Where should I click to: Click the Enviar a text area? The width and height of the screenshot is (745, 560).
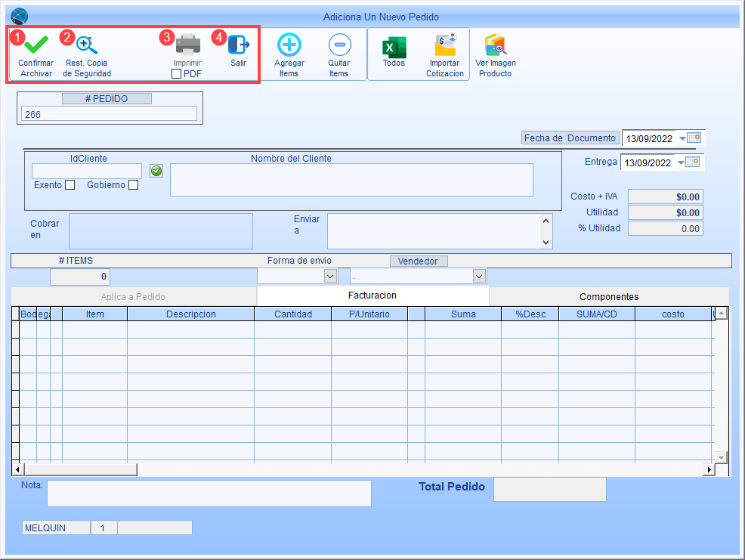434,231
